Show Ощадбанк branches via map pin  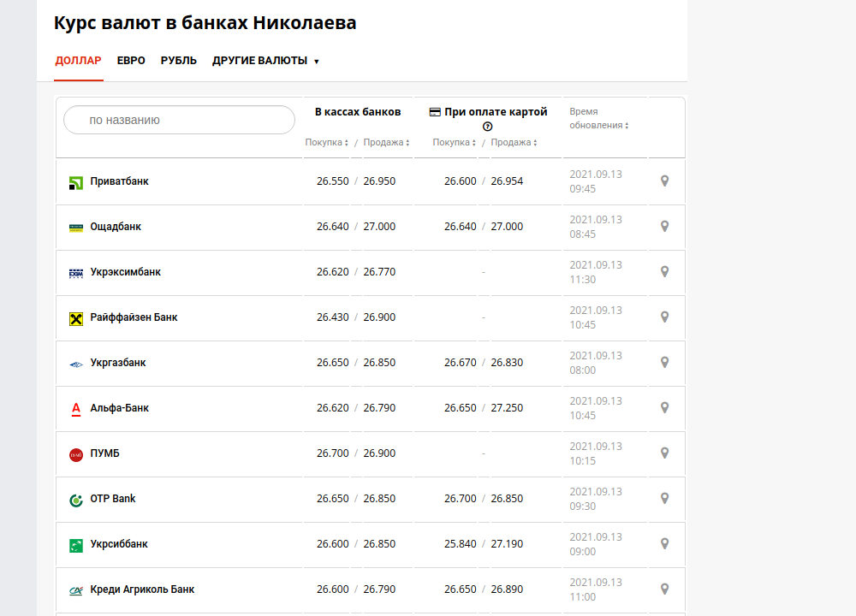point(664,227)
